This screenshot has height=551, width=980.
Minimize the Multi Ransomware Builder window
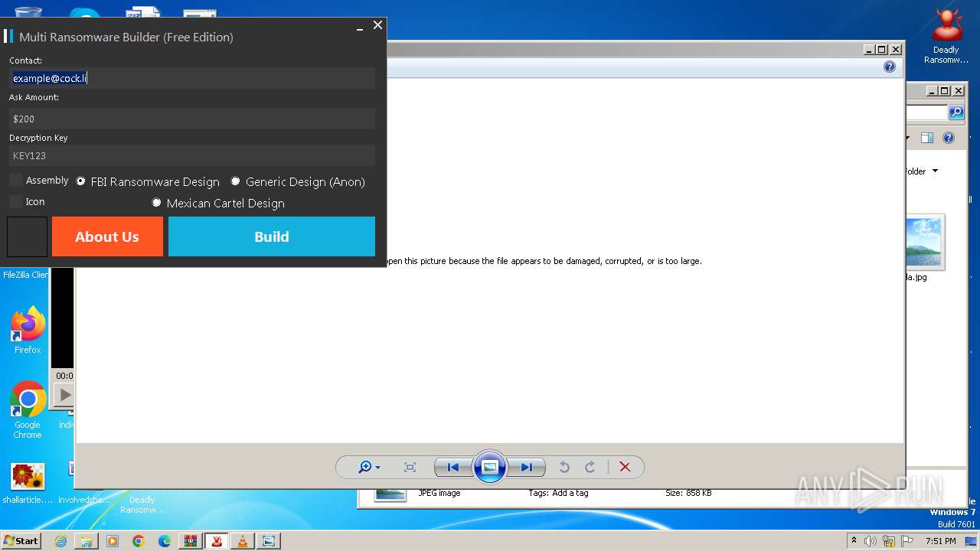tap(360, 27)
